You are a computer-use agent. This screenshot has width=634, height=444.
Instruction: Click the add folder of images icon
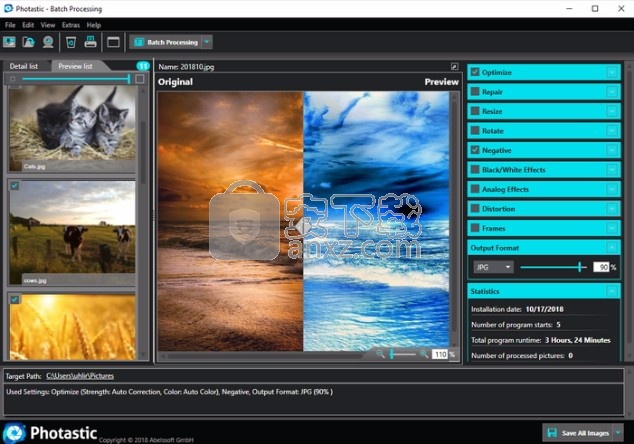tap(28, 42)
